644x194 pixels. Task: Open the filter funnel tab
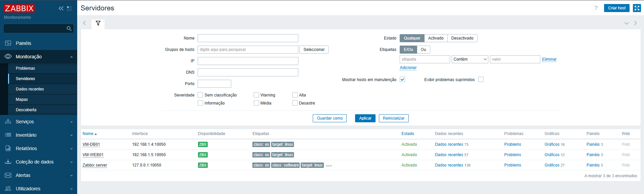point(98,23)
